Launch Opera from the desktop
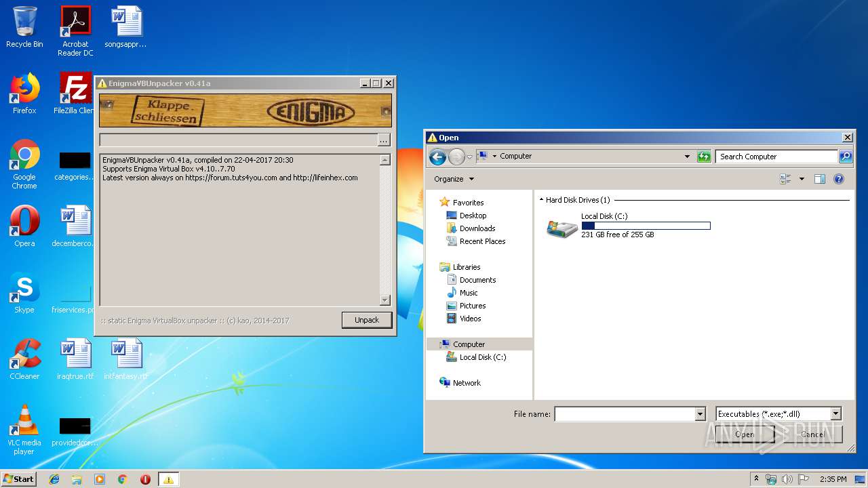 pos(24,226)
